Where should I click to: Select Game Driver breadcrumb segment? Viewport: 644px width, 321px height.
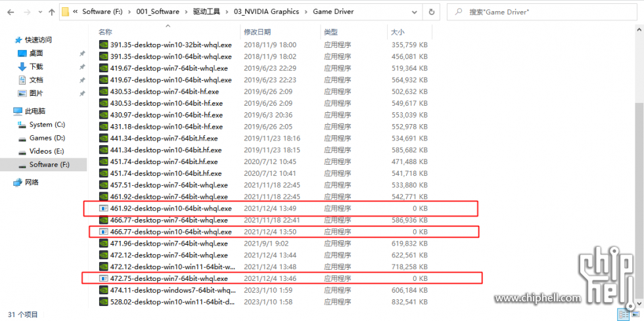(x=333, y=12)
